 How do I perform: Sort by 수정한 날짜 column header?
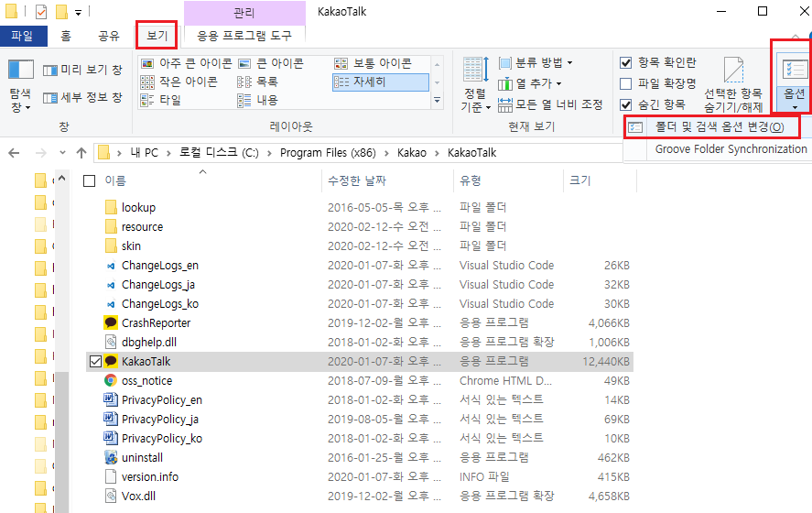(357, 180)
